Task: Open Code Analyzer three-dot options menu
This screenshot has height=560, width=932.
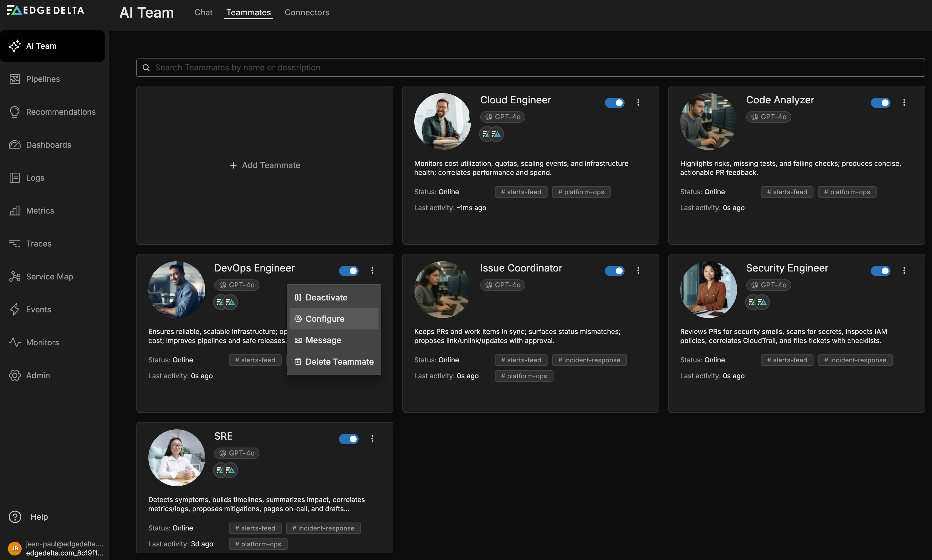Action: [x=904, y=102]
